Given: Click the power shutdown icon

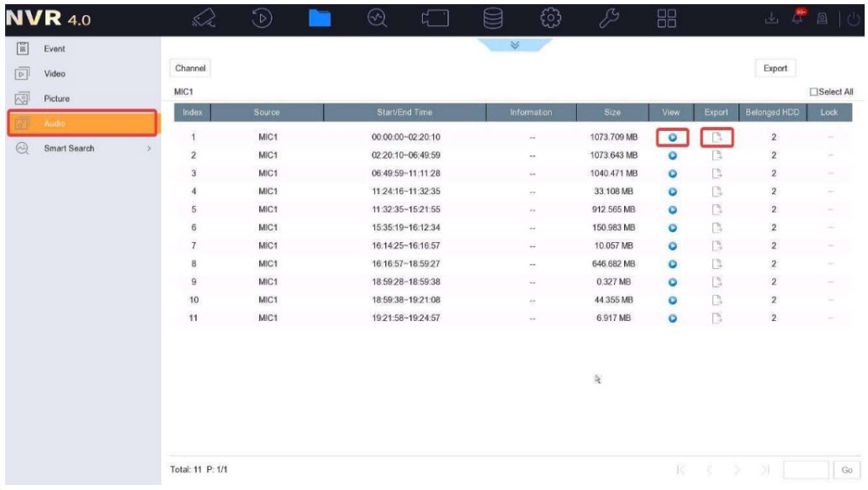Looking at the screenshot, I should pyautogui.click(x=855, y=17).
